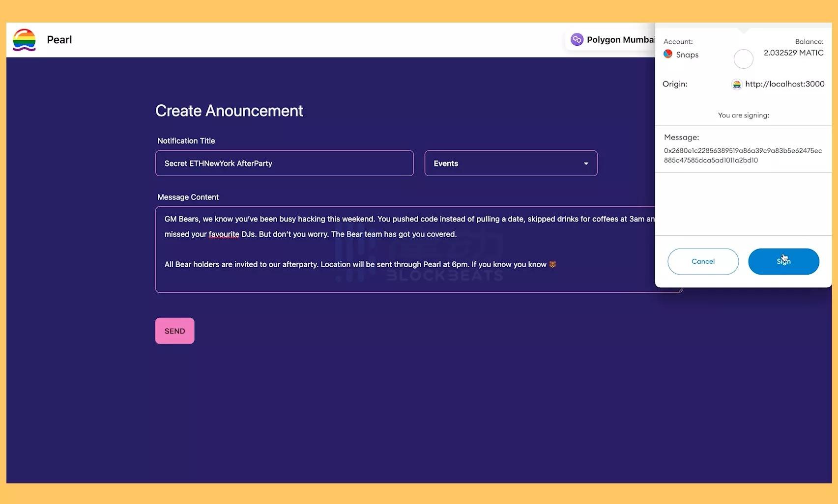Click the http://localhost:3000 origin URL
Screen dimensions: 838x504
pyautogui.click(x=784, y=84)
